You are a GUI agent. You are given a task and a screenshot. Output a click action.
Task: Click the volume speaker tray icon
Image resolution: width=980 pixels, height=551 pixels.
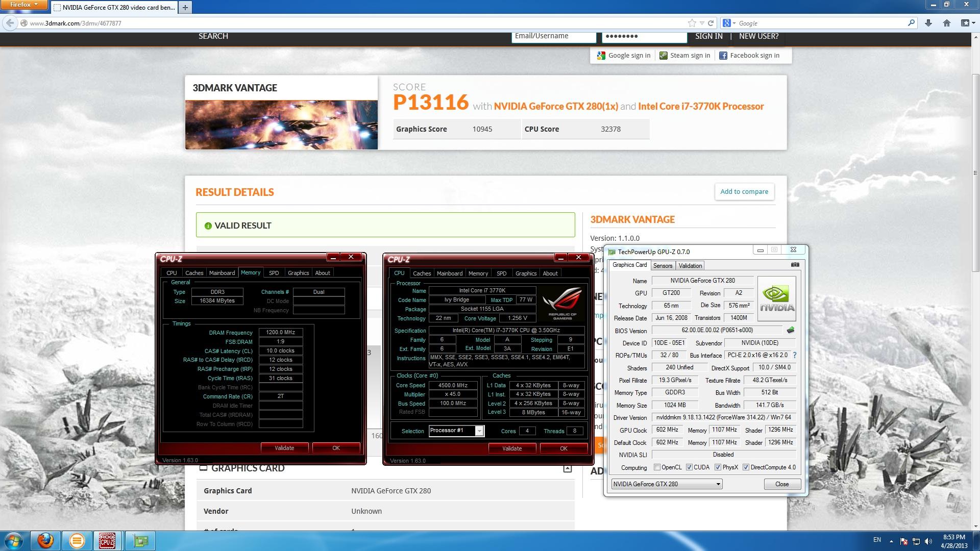929,541
